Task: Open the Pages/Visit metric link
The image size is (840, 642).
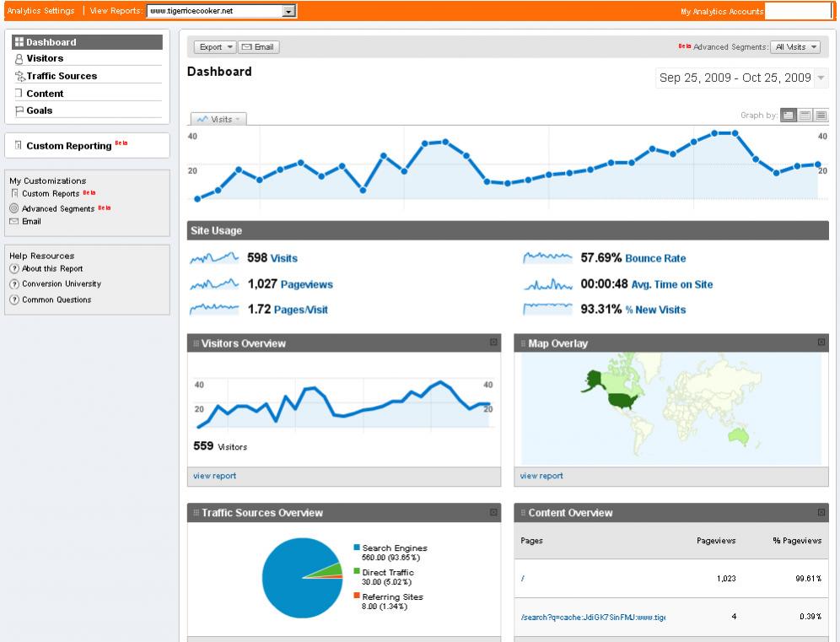Action: 300,310
